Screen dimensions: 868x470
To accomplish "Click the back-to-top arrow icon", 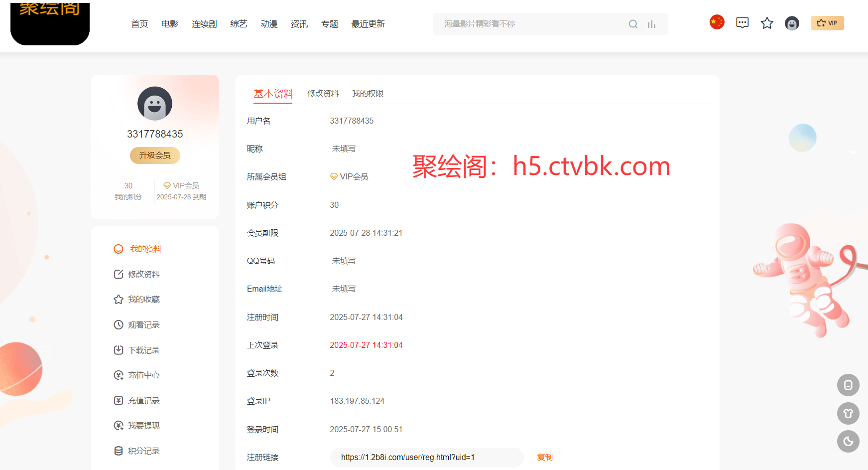I will click(848, 414).
